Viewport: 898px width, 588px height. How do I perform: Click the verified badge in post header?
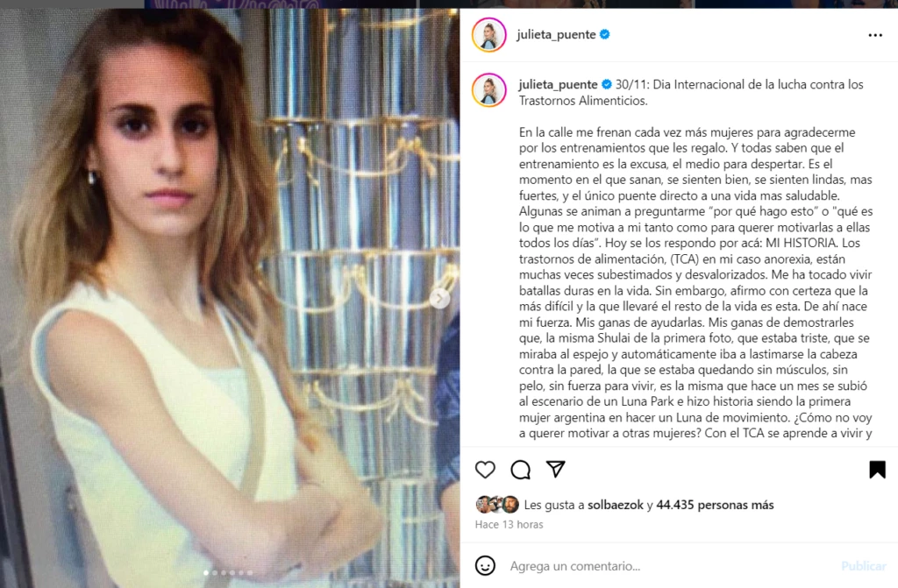(604, 34)
